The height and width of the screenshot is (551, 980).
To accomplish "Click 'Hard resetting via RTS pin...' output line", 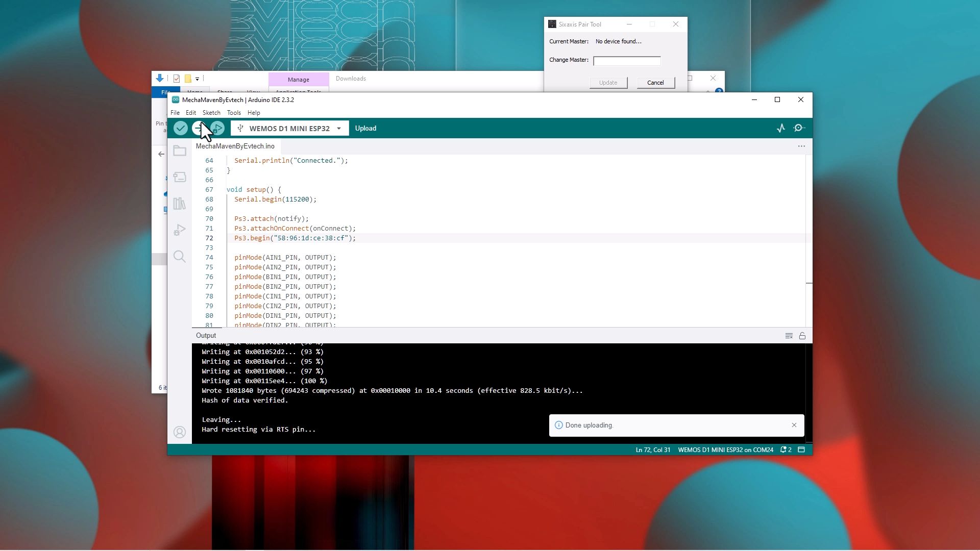I will [259, 430].
